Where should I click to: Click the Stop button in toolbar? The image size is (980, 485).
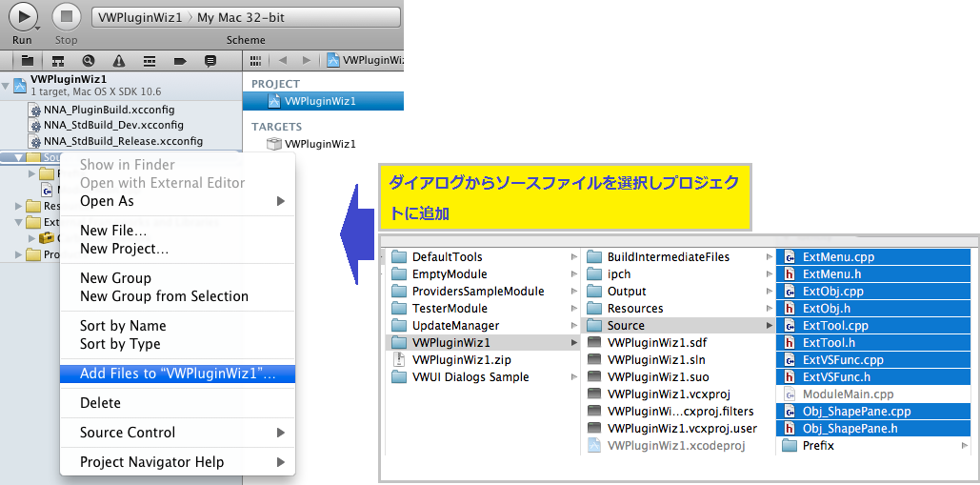67,17
